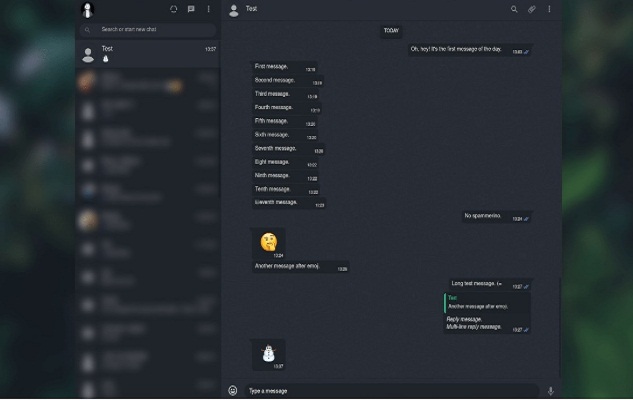Open the Status circle icon in sidebar header
This screenshot has height=400, width=633.
coord(174,9)
